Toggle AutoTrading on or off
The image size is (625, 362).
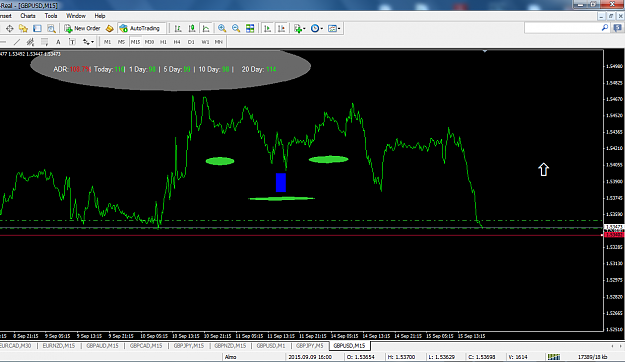140,28
